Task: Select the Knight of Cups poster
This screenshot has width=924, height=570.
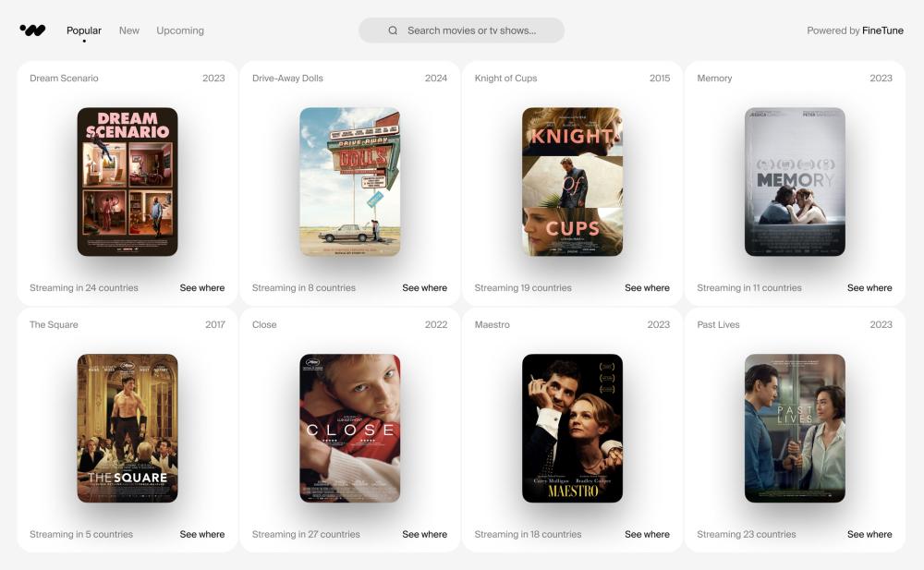Action: point(572,182)
